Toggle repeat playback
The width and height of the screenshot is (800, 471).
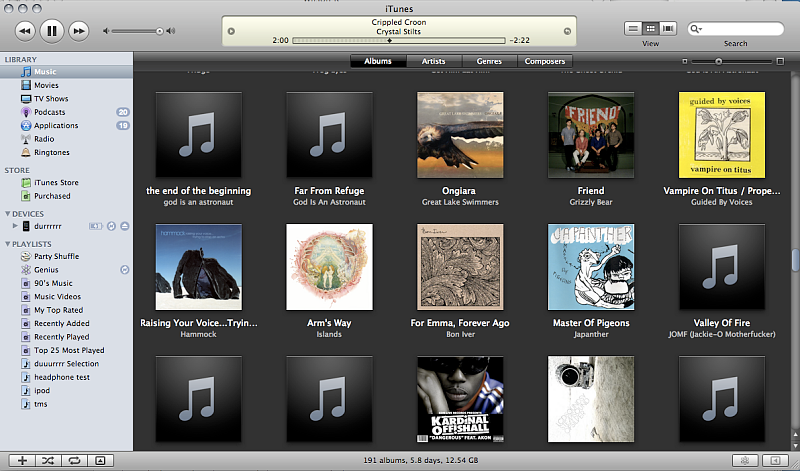[x=74, y=461]
